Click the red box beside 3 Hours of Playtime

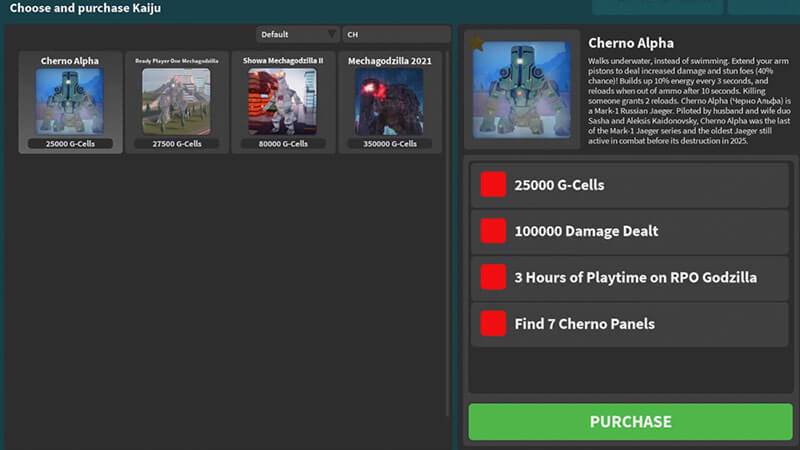coord(493,277)
